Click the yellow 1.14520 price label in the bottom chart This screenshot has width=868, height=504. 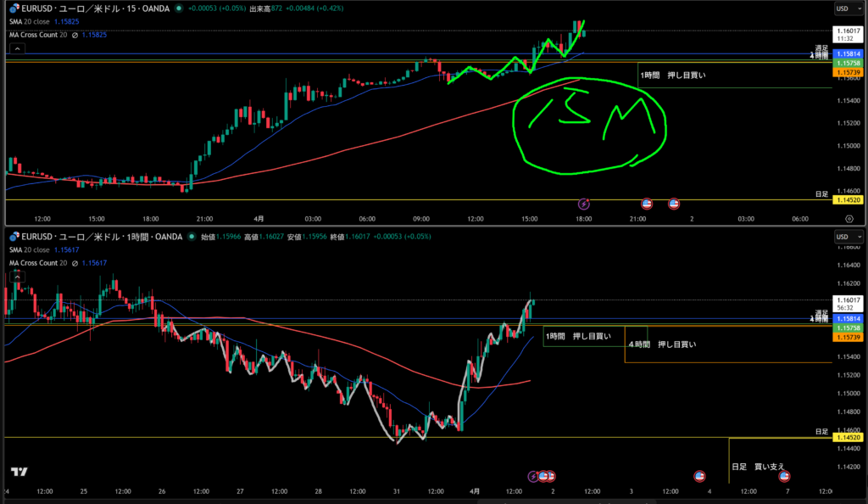tap(848, 437)
